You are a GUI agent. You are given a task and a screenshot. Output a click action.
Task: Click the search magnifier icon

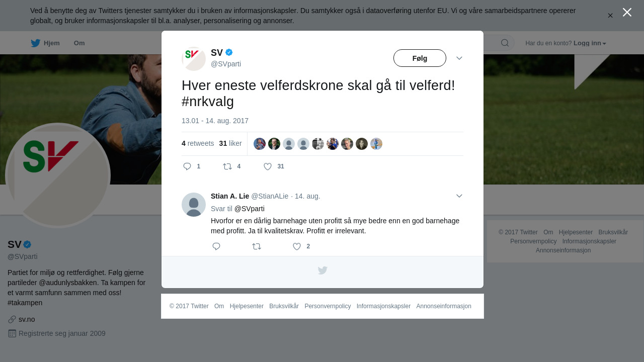505,43
